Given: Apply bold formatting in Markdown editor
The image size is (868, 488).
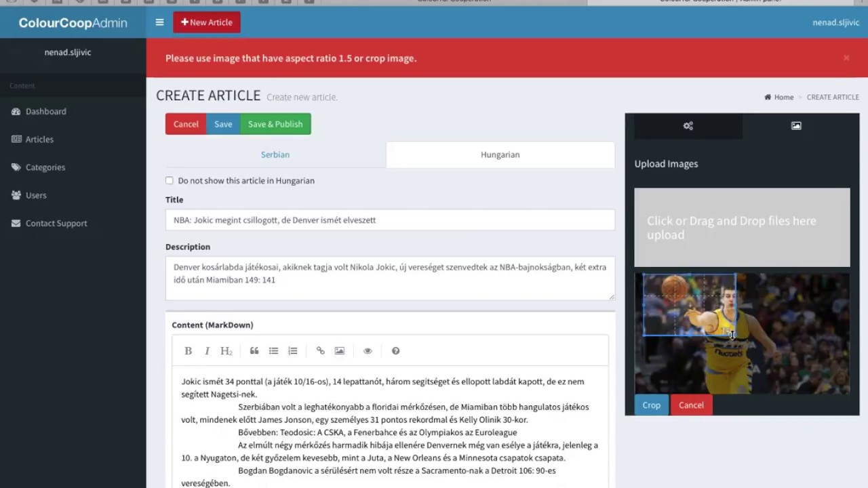Looking at the screenshot, I should tap(189, 350).
